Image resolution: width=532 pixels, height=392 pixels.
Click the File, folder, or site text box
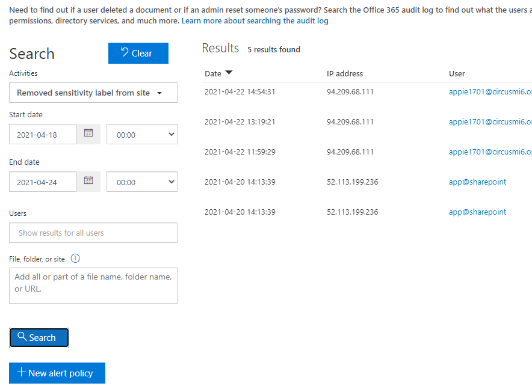point(93,285)
